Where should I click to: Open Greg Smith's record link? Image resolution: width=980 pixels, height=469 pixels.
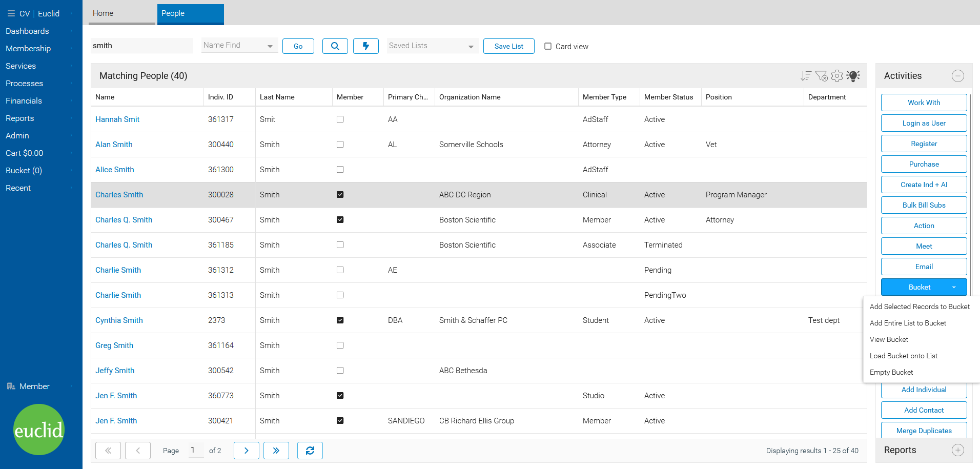coord(114,345)
